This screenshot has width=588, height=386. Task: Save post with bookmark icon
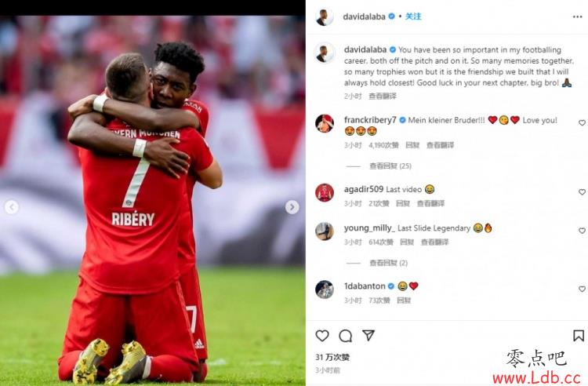[x=579, y=335]
